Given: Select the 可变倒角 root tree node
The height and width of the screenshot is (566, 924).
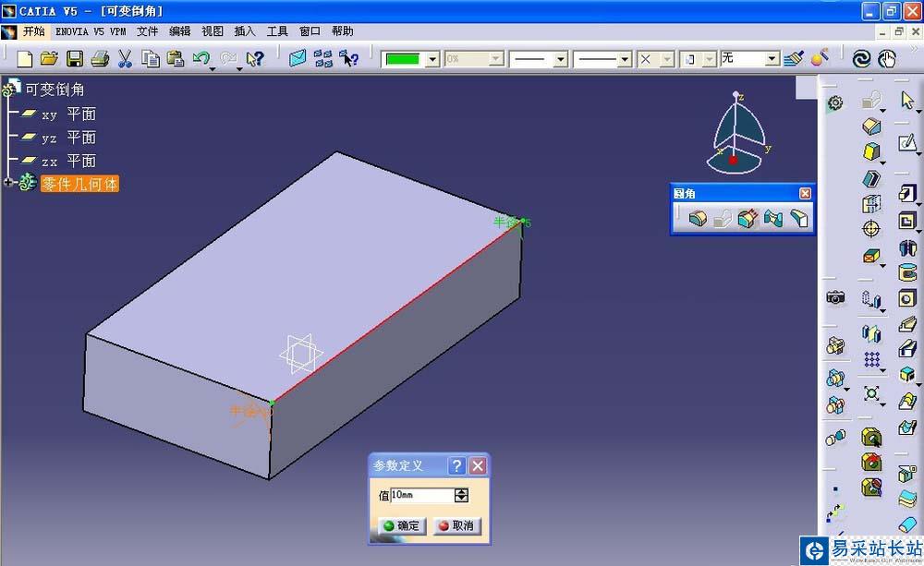Looking at the screenshot, I should tap(55, 90).
